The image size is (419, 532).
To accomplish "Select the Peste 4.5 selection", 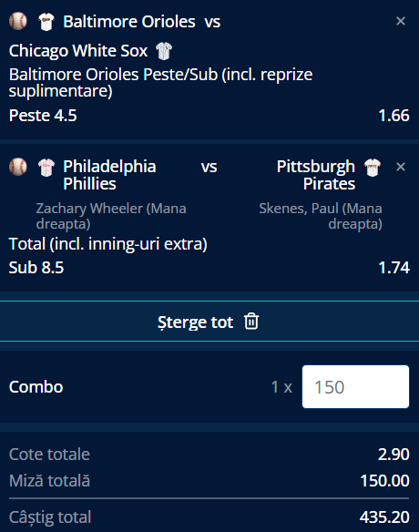I will coord(43,116).
